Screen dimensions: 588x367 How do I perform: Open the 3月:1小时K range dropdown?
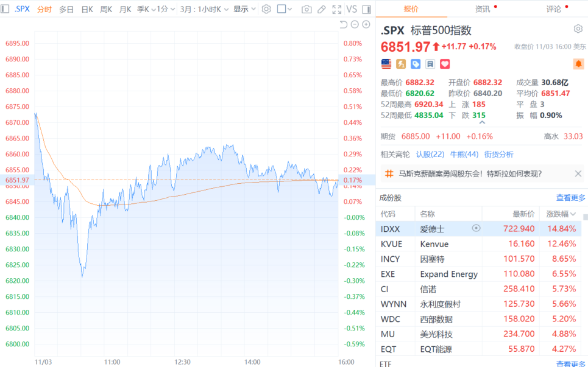tap(204, 9)
